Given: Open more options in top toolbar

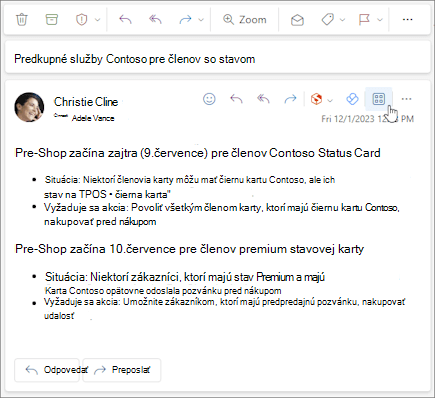Looking at the screenshot, I should (407, 20).
